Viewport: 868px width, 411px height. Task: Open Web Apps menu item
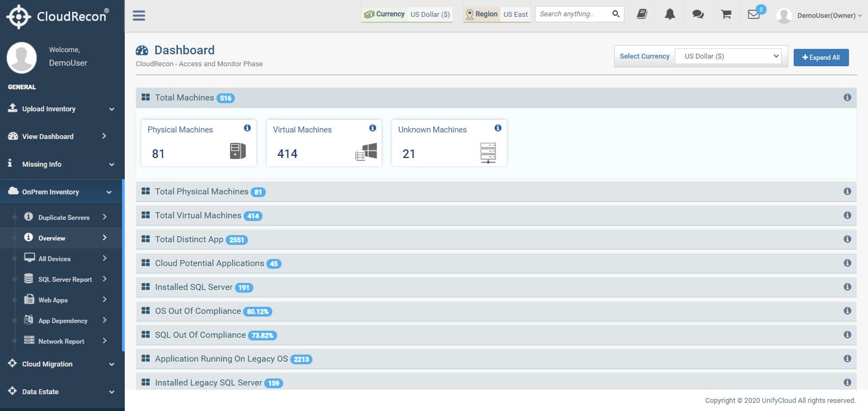click(x=62, y=300)
